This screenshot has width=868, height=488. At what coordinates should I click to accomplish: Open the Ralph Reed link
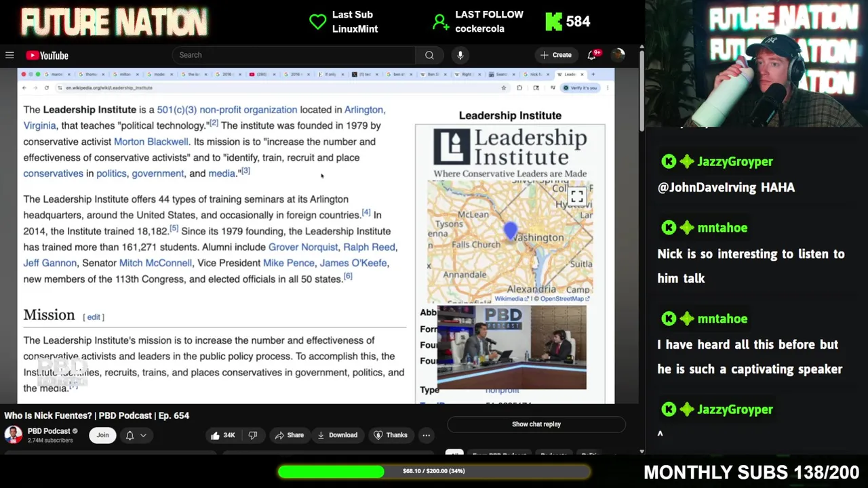coord(369,247)
